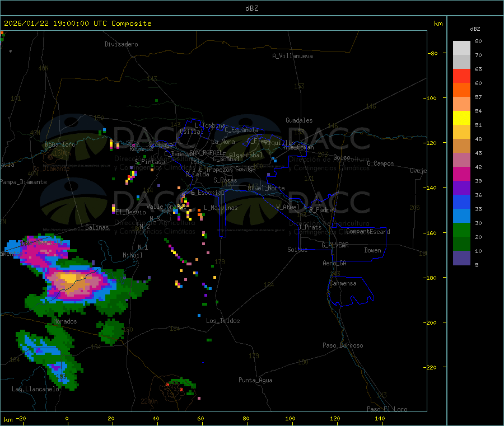Click the Nihuil location label
This screenshot has height=426, width=504.
pyautogui.click(x=132, y=255)
